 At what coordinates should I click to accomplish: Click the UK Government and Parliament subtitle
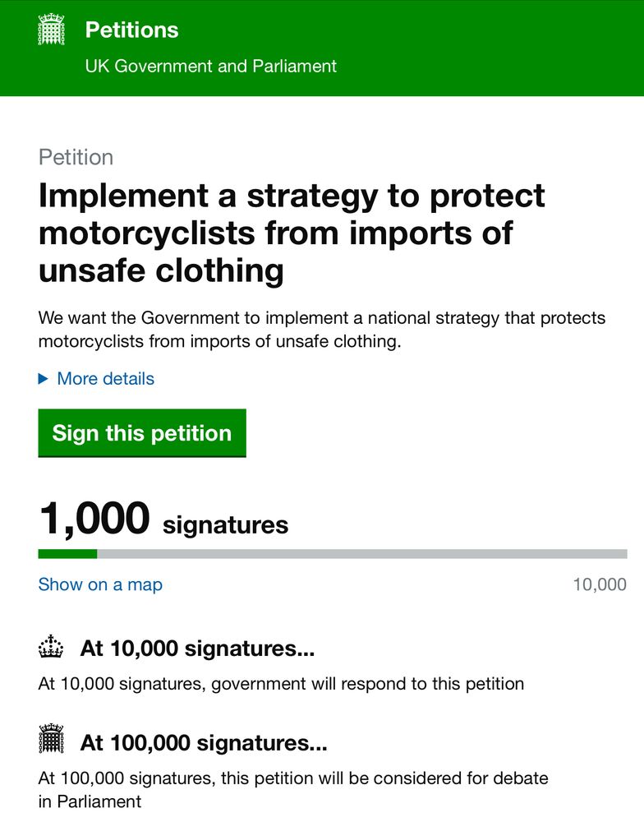point(210,66)
